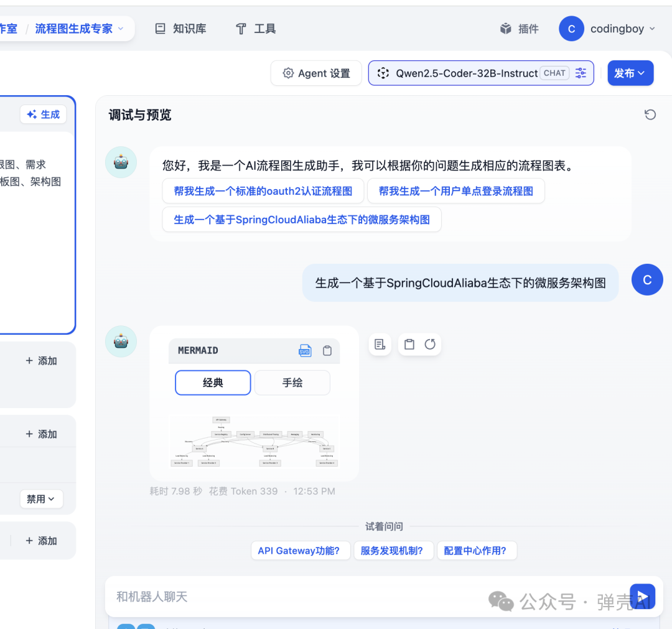Viewport: 672px width, 629px height.
Task: Click the 耗时 7.98 秒 timing text
Action: [x=175, y=491]
